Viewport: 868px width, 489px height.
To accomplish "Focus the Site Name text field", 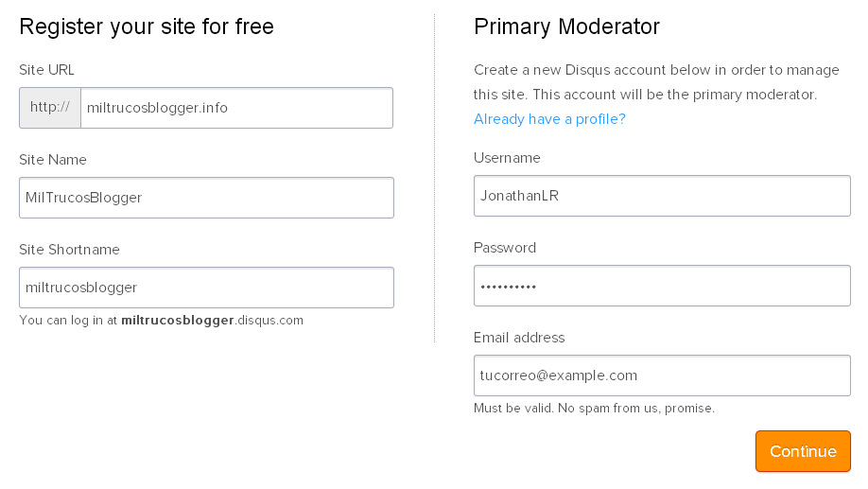I will click(x=206, y=198).
